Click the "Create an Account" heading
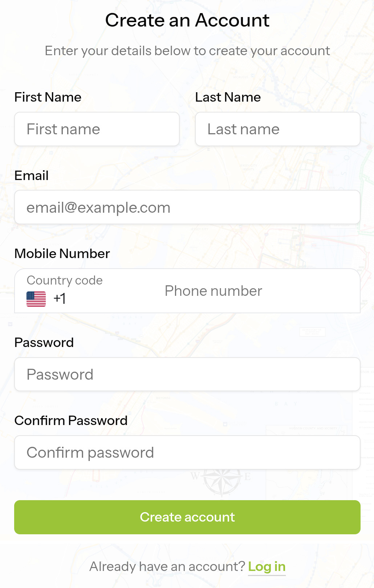Screen dimensions: 374x588 click(x=187, y=20)
